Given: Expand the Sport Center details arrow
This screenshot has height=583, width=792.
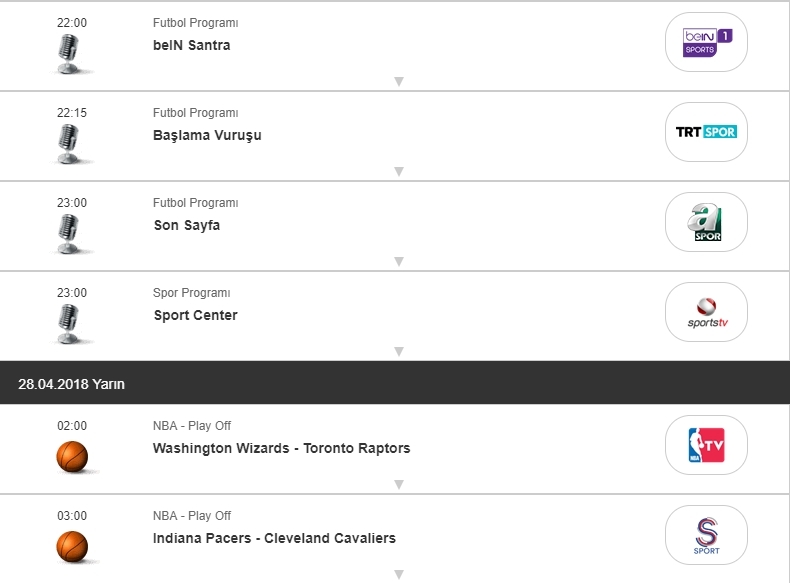Looking at the screenshot, I should [398, 351].
